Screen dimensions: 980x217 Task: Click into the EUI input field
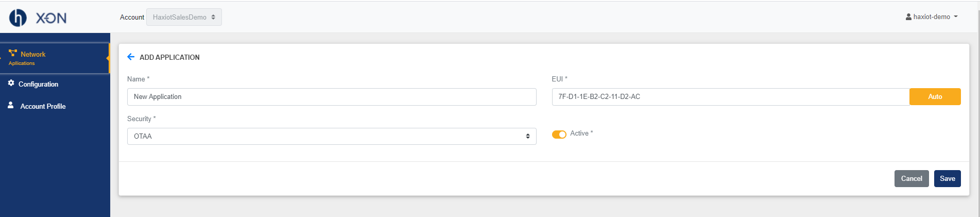730,97
